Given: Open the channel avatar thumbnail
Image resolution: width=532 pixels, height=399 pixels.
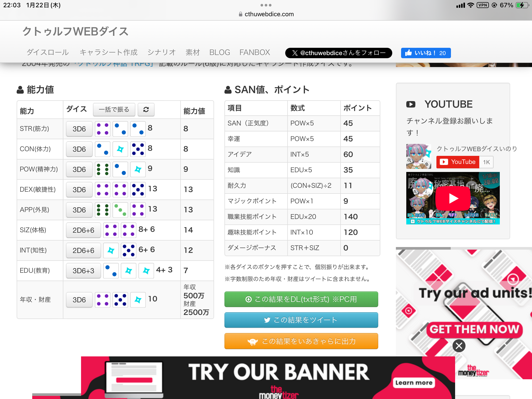Looking at the screenshot, I should pos(418,156).
